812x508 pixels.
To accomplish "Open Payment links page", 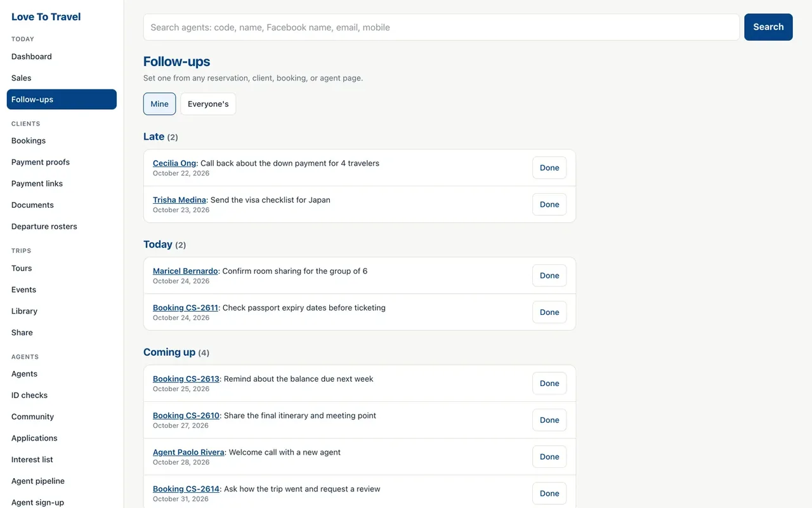I will [62, 184].
